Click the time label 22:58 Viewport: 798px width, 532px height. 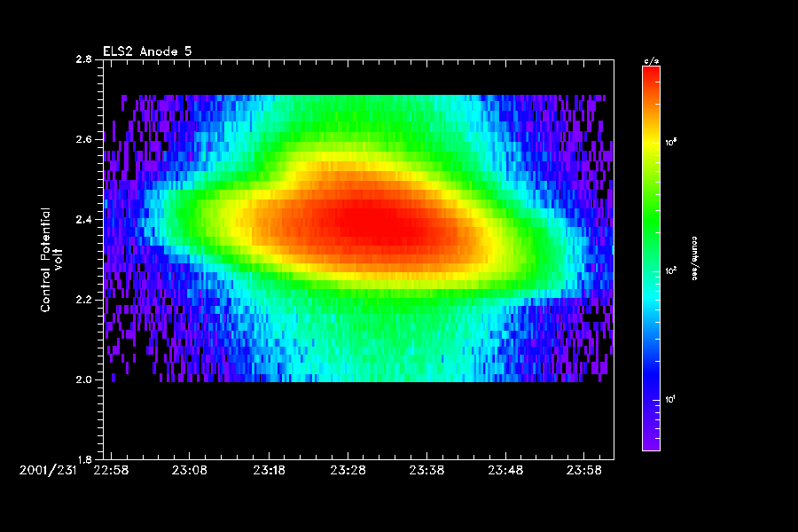111,471
